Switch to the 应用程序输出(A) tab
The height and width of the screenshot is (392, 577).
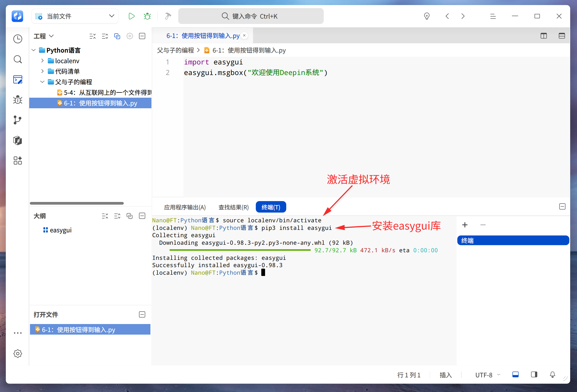pos(185,207)
